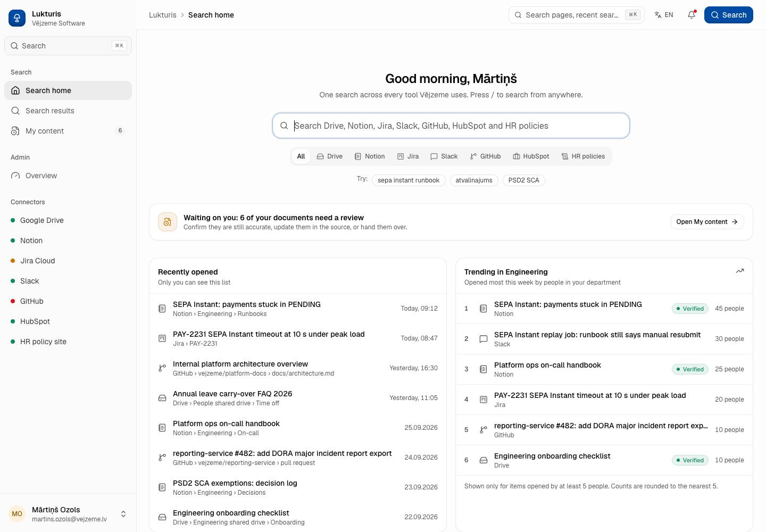Viewport: 766px width, 532px height.
Task: Click the Overview gauge icon in sidebar
Action: (15, 176)
